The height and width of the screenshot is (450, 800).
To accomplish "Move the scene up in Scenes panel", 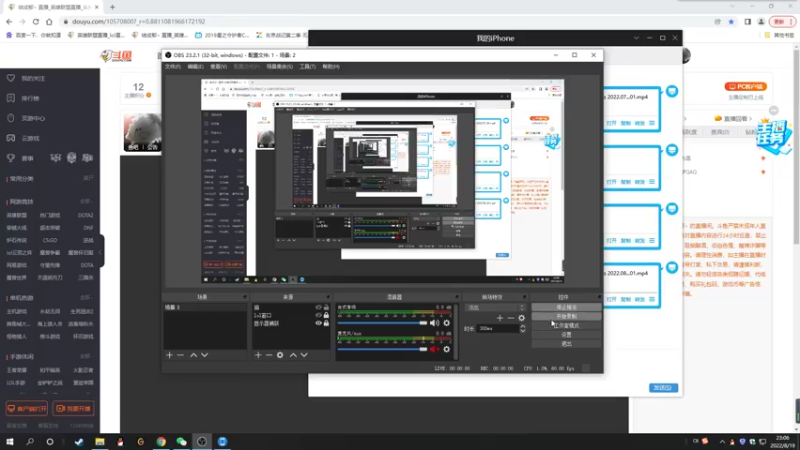I will [x=193, y=355].
